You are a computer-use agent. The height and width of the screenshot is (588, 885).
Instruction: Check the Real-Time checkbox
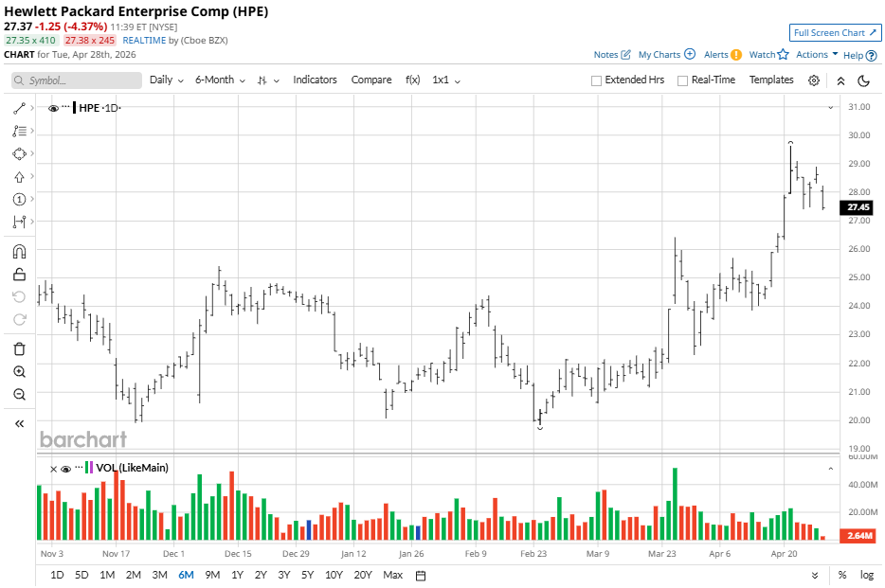tap(682, 80)
